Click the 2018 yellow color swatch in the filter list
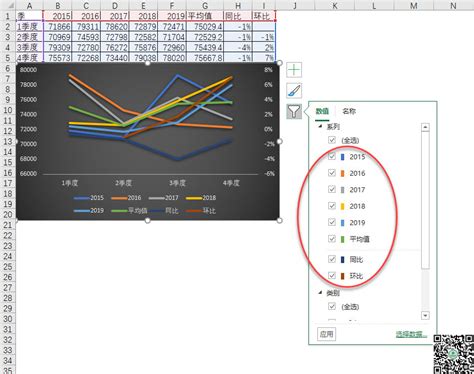Screen dimensions: 474x374 342,206
